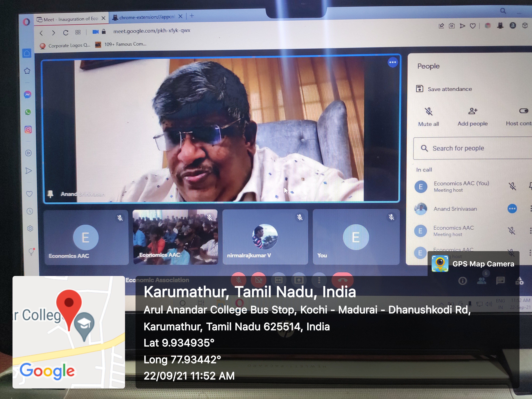Click the blue camera indicator in address bar
Screen dimensions: 532x399
click(x=95, y=32)
